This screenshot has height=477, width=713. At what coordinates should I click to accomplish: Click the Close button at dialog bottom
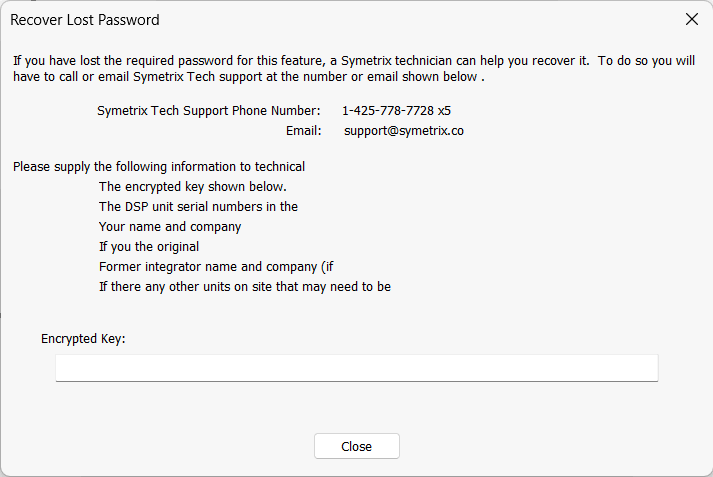click(x=356, y=446)
